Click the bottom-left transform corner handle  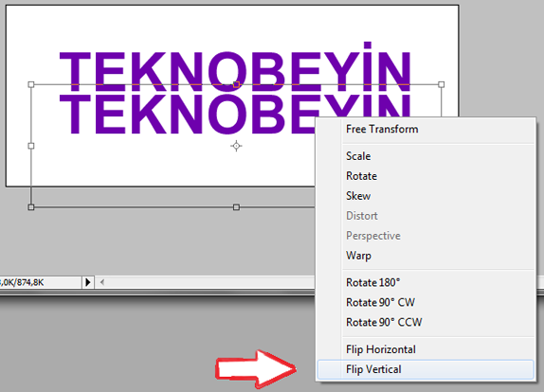[x=31, y=207]
